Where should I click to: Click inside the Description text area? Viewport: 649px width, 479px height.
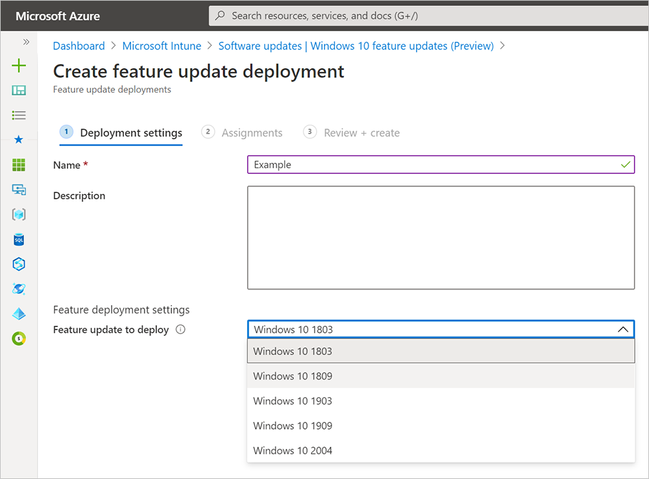[x=441, y=238]
